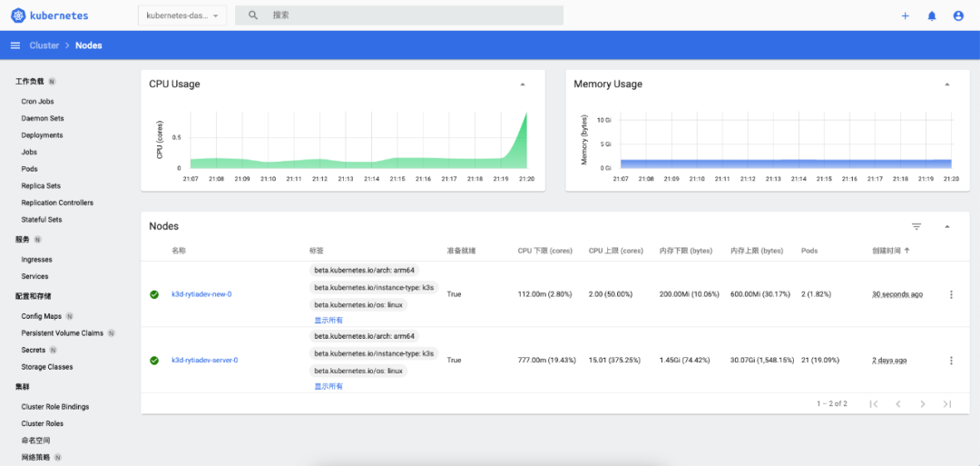
Task: Click green status icon for k3d-rytiadev-server-0
Action: [x=154, y=361]
